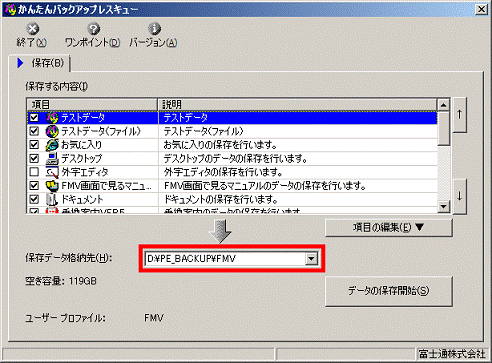Click the list scrollbar down arrow
Viewport: 492px width, 363px height.
click(443, 207)
